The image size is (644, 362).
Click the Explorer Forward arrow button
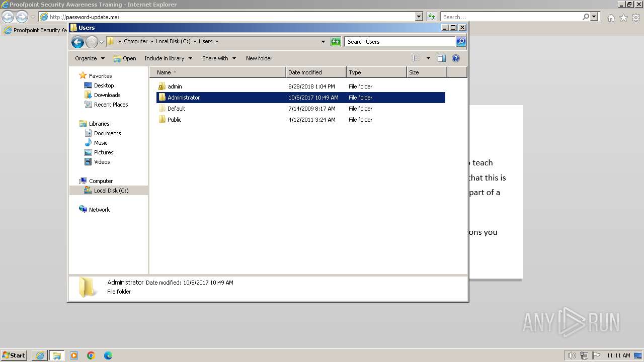click(x=92, y=42)
